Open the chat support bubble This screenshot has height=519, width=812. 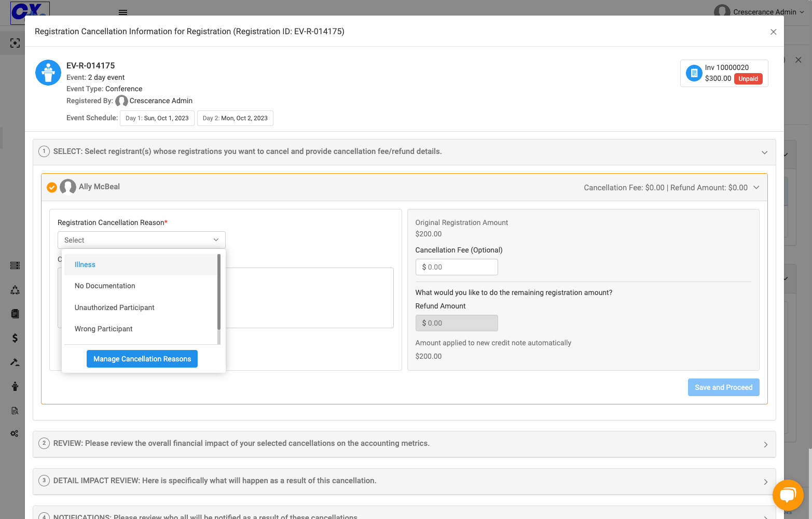[788, 495]
